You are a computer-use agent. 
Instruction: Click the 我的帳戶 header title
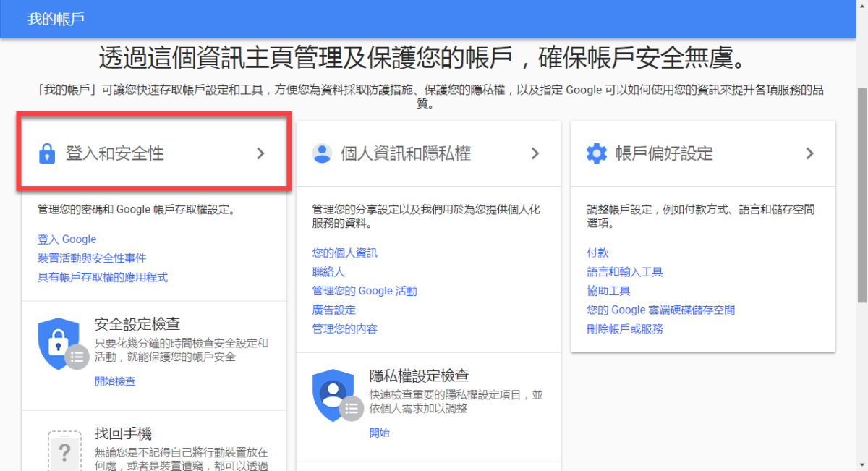pos(56,19)
